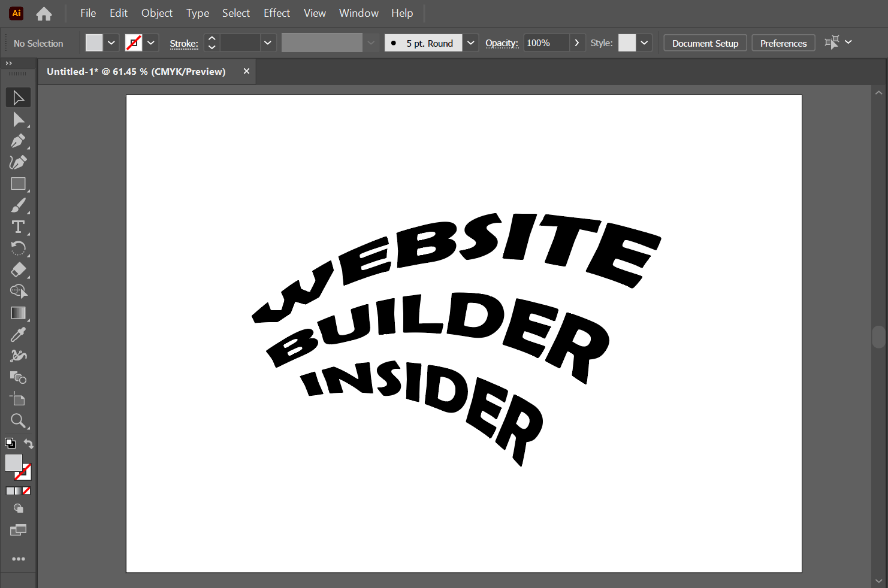Click the Home icon
Viewport: 888px width, 588px height.
44,13
